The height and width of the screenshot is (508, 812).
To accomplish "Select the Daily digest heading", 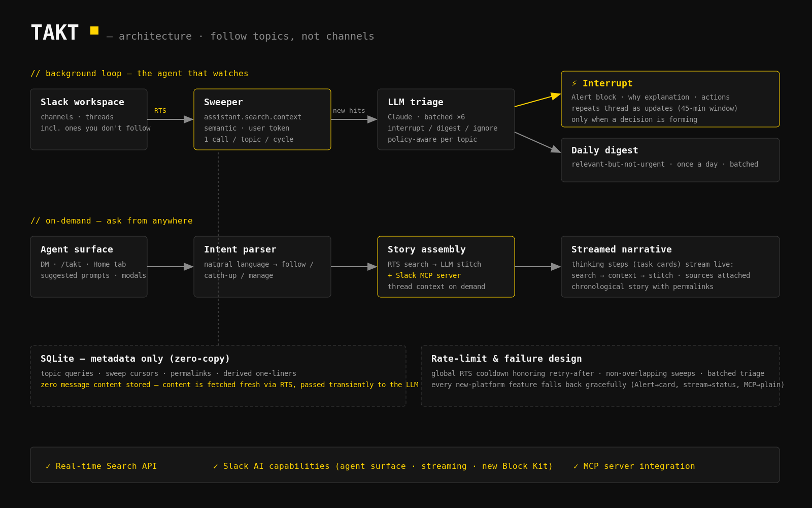I will coord(605,150).
